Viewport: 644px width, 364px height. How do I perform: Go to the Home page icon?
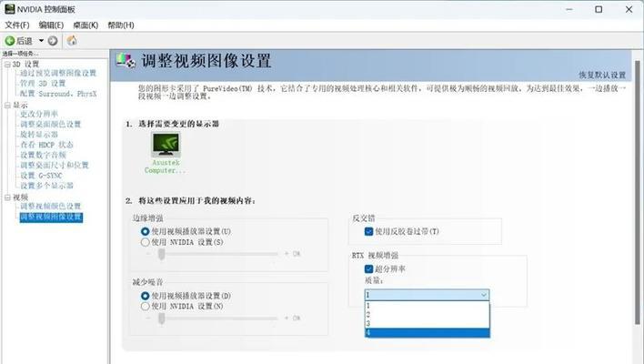pyautogui.click(x=72, y=40)
